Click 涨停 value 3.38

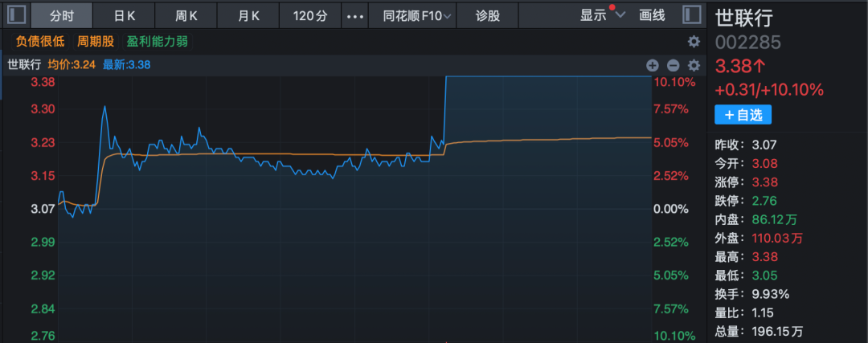tap(764, 182)
